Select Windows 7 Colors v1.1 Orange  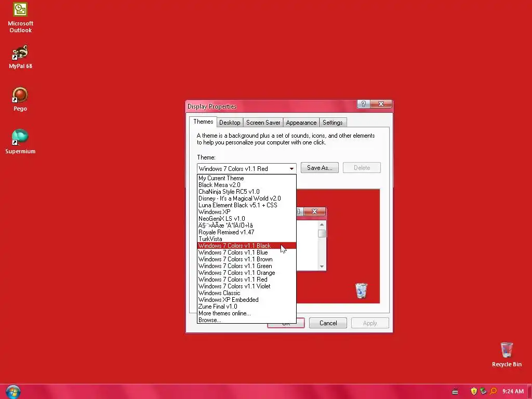[247, 273]
